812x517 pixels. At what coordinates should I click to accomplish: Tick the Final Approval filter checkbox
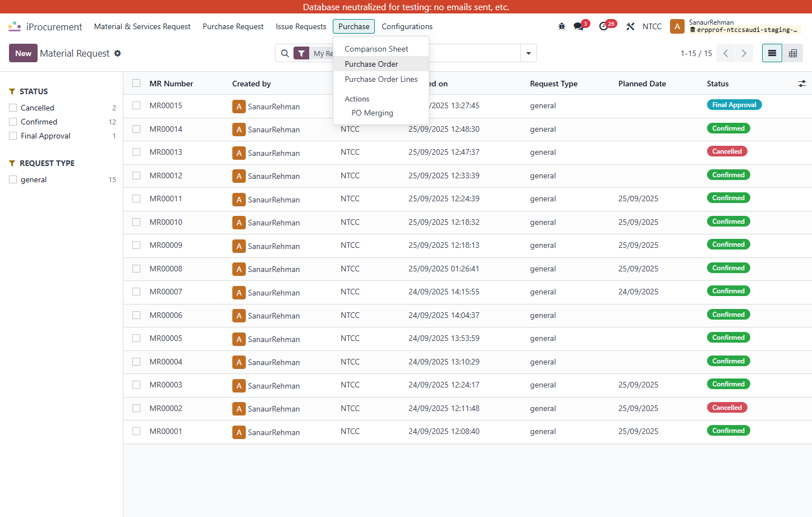tap(13, 136)
